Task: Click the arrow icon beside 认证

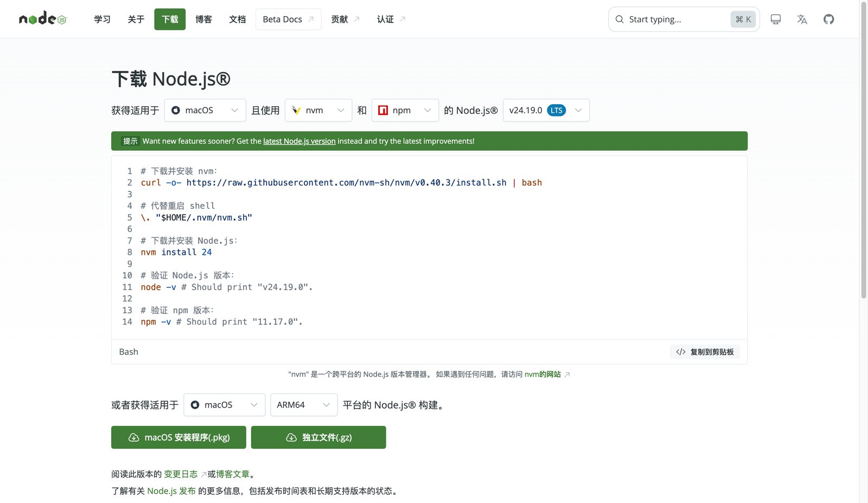Action: (403, 19)
